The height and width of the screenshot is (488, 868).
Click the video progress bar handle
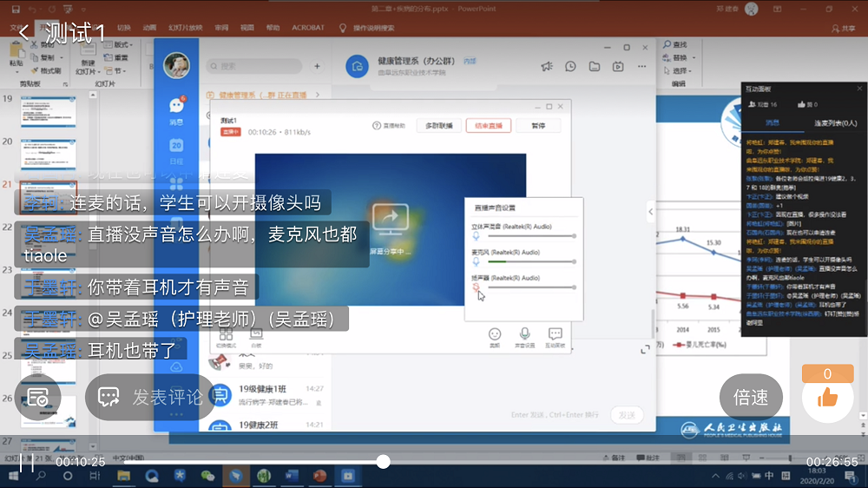[x=383, y=461]
